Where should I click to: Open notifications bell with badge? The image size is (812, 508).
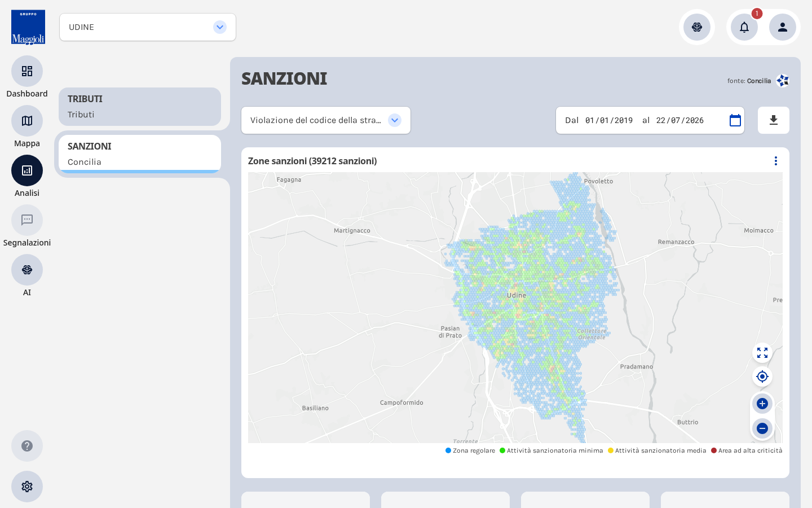[744, 27]
